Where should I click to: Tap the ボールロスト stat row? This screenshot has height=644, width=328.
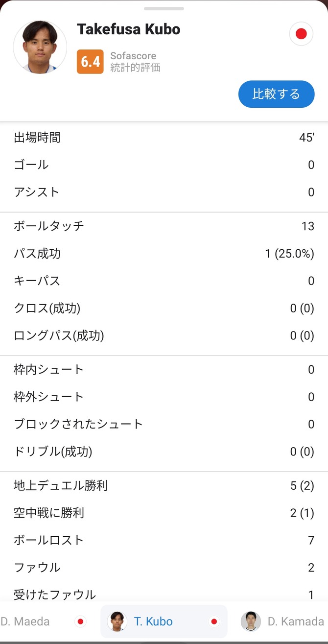164,540
